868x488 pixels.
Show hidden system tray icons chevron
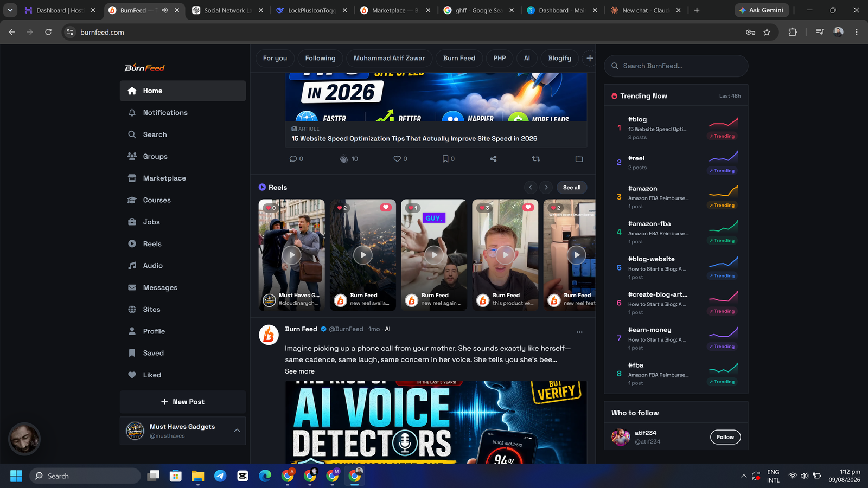click(743, 476)
